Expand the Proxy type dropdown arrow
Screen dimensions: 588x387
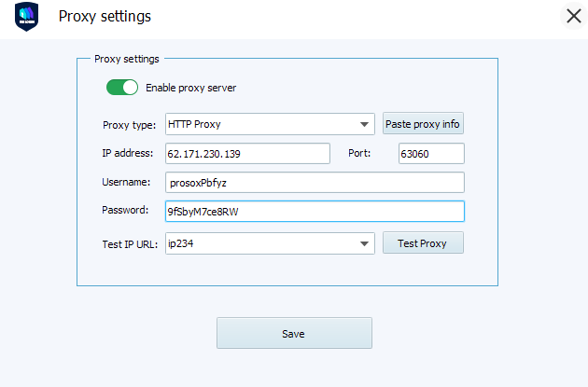364,124
